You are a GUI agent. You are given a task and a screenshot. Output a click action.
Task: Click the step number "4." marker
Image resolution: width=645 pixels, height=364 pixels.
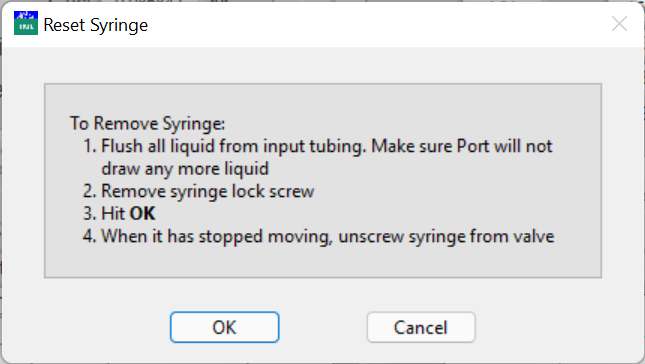[90, 236]
